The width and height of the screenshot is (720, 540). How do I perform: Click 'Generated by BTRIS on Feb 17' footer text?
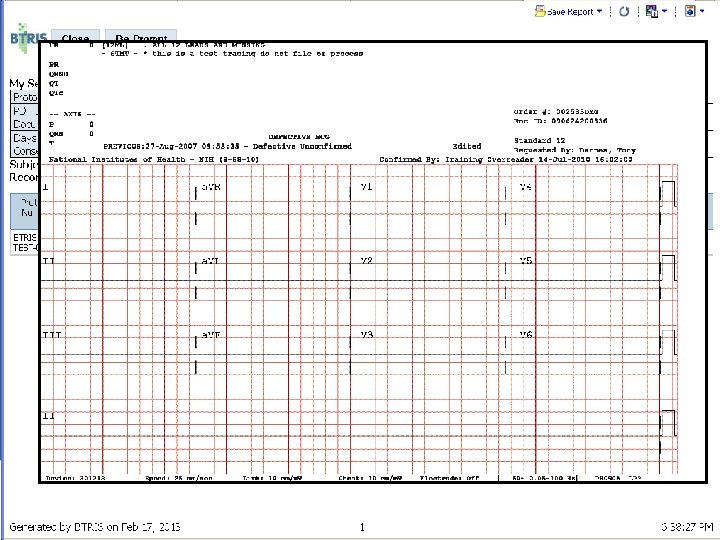(95, 527)
